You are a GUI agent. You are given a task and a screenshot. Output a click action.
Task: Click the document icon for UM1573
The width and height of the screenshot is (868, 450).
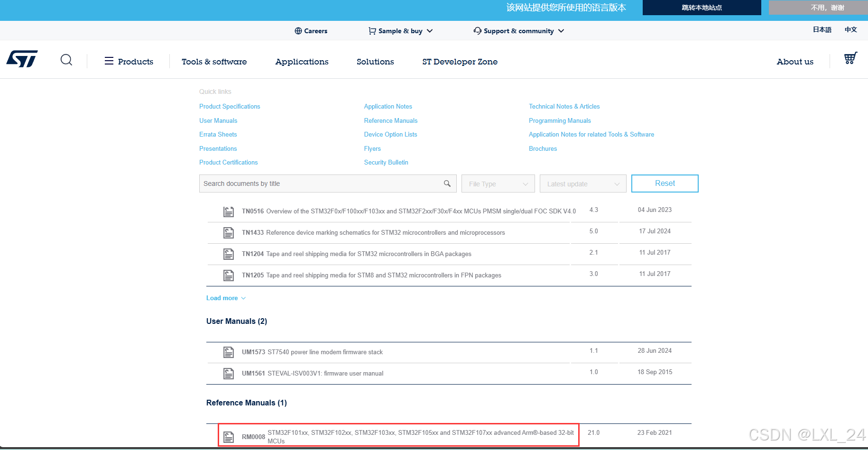pos(229,353)
